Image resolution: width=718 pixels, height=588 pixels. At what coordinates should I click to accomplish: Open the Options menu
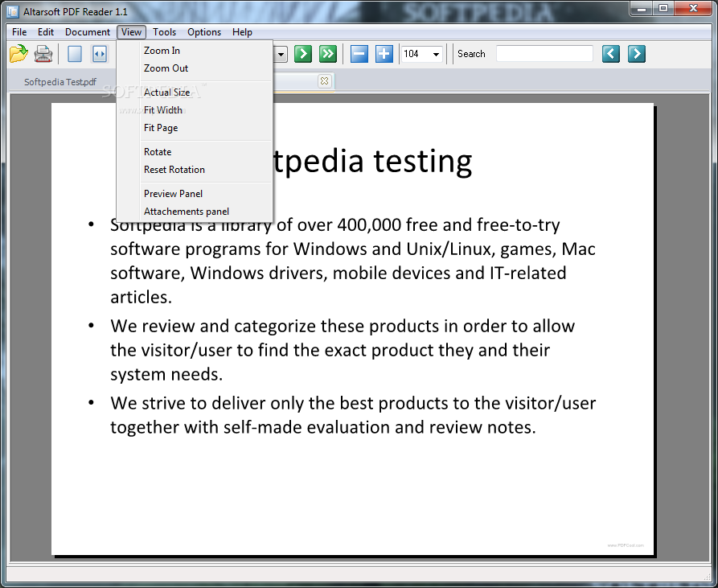point(204,32)
